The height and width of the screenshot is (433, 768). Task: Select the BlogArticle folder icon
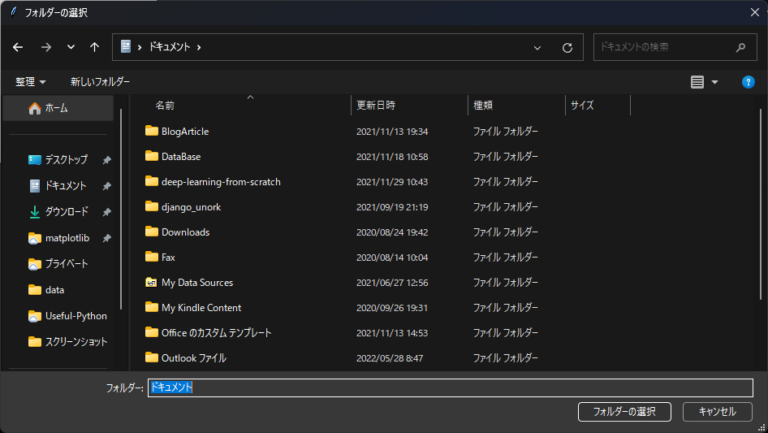151,131
